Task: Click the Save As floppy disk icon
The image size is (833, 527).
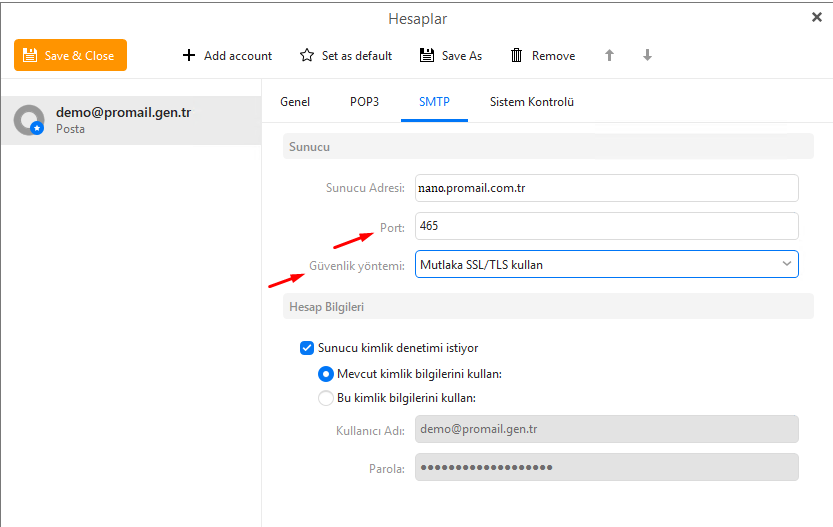Action: 427,56
